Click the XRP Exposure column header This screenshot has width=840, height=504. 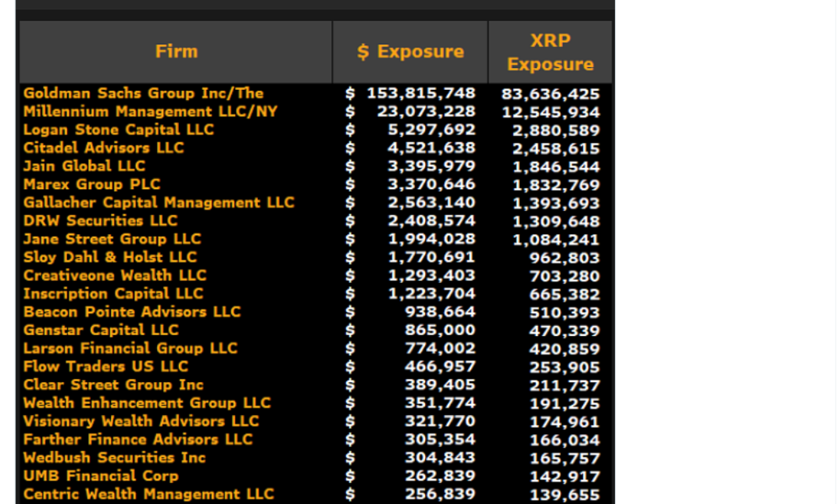(x=550, y=53)
